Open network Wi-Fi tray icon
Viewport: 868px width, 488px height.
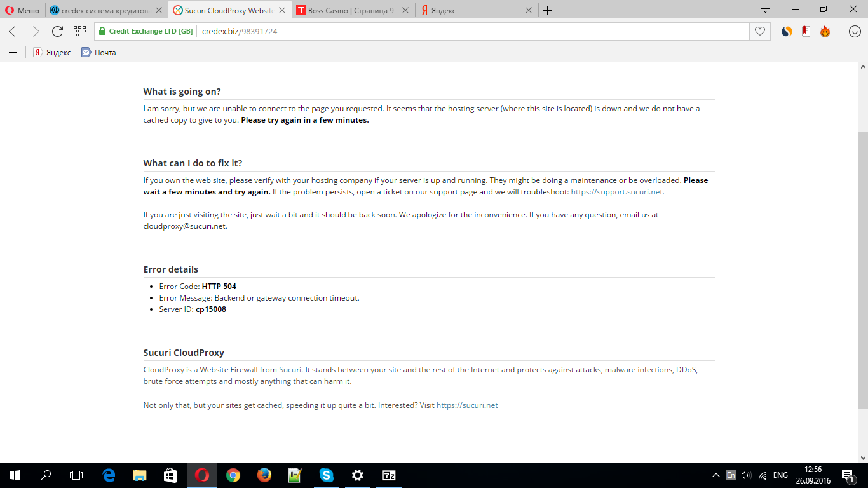point(763,475)
